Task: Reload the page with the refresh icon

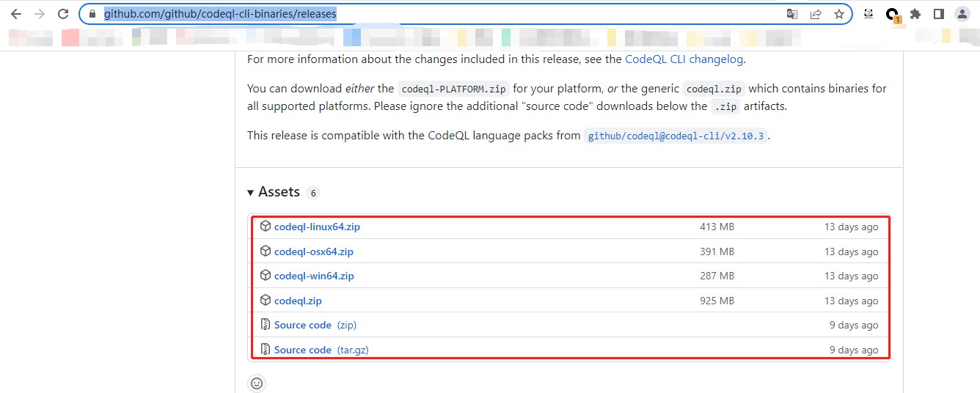Action: tap(63, 14)
